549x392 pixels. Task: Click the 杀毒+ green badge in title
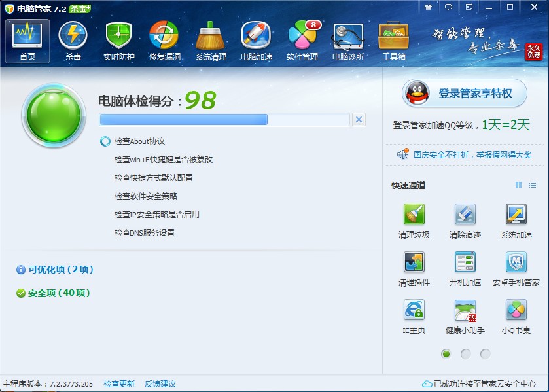(80, 9)
